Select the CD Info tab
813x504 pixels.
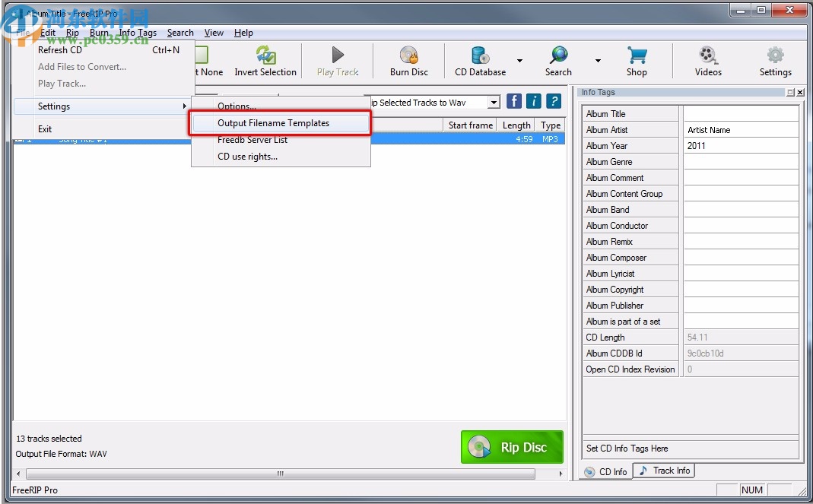606,472
